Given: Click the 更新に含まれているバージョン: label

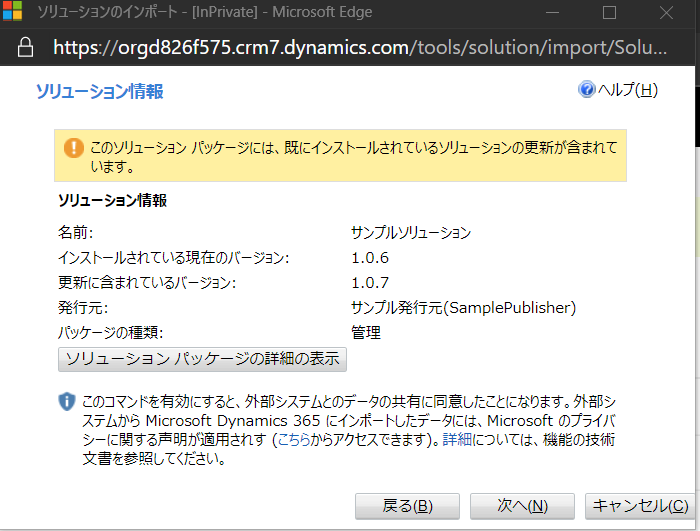Looking at the screenshot, I should pos(147,283).
